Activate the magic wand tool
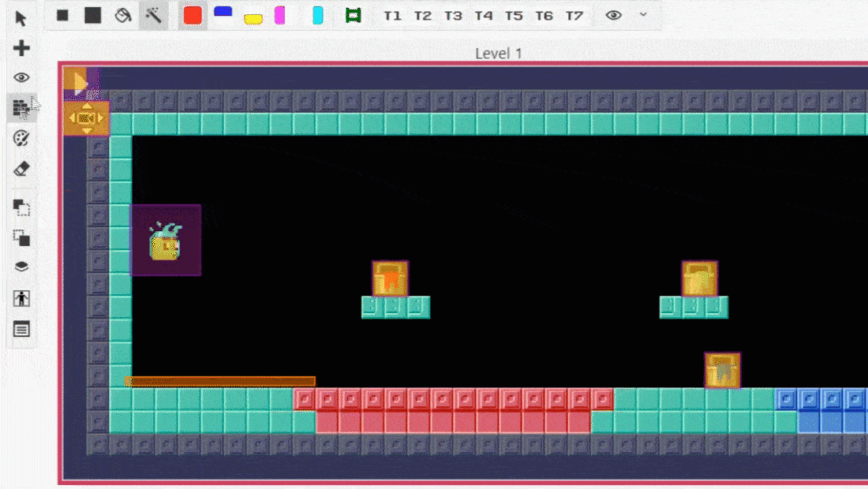The image size is (868, 489). point(154,15)
